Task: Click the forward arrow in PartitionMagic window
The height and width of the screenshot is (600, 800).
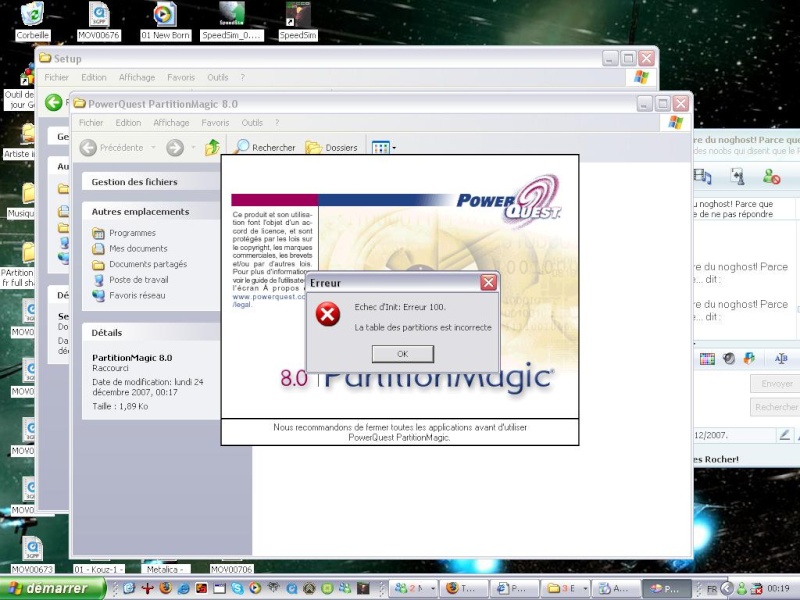Action: [175, 147]
